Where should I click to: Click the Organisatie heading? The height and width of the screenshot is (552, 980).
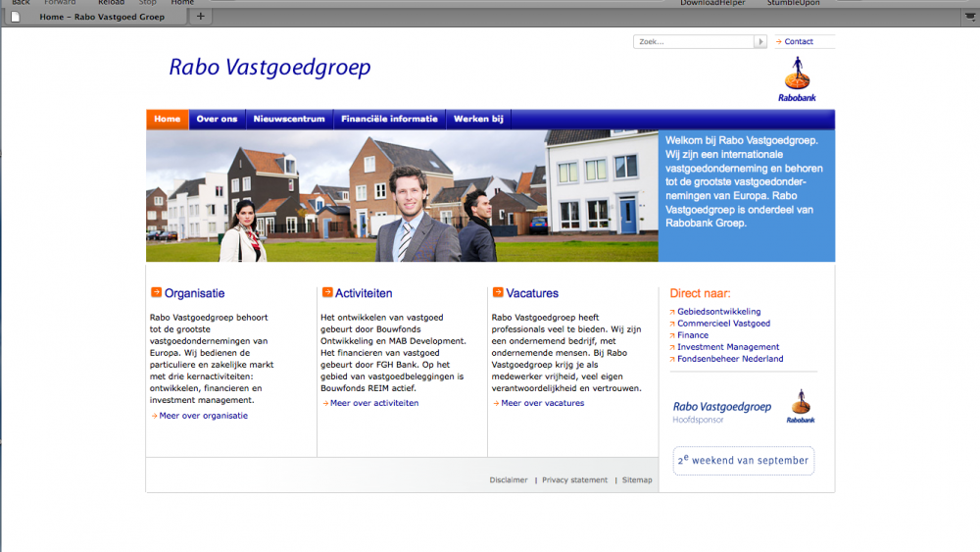click(x=194, y=293)
